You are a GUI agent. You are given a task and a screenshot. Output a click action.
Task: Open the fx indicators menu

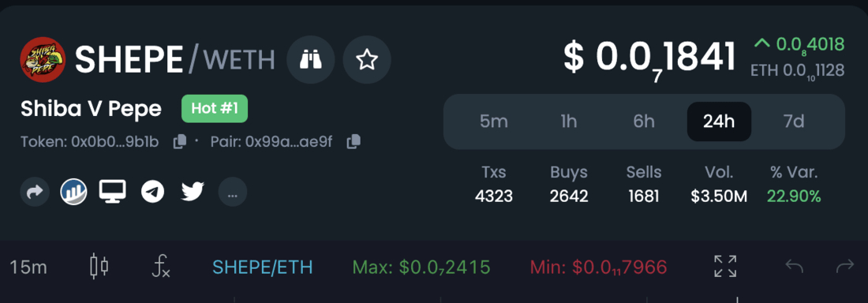click(160, 267)
